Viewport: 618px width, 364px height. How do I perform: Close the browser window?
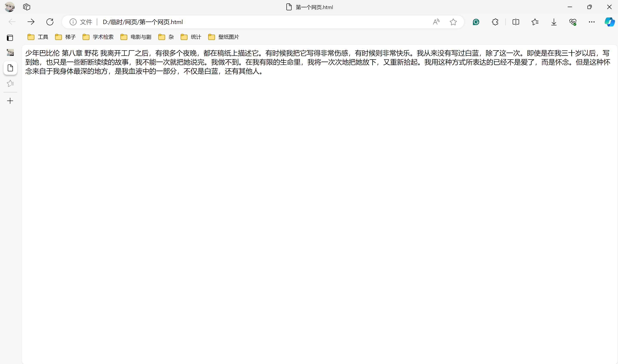(609, 7)
